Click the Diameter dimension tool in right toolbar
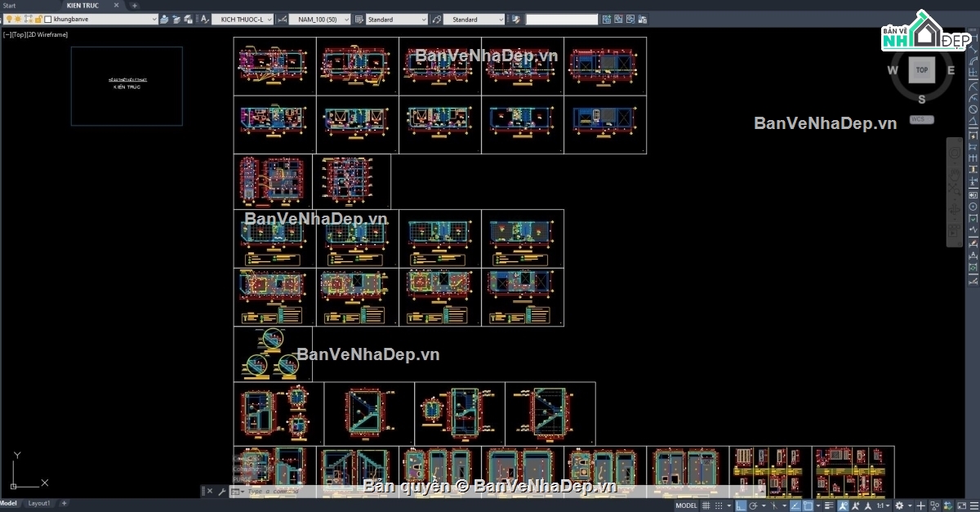 coord(973,109)
